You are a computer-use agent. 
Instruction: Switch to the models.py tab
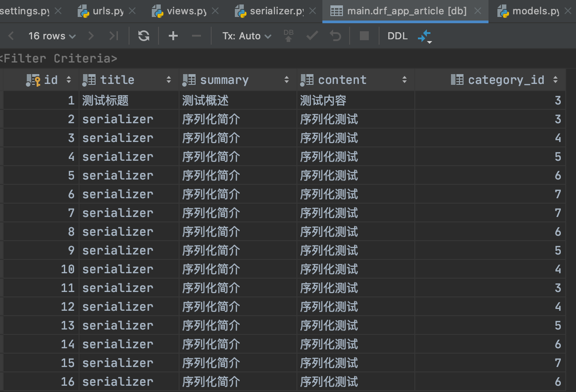[x=536, y=11]
